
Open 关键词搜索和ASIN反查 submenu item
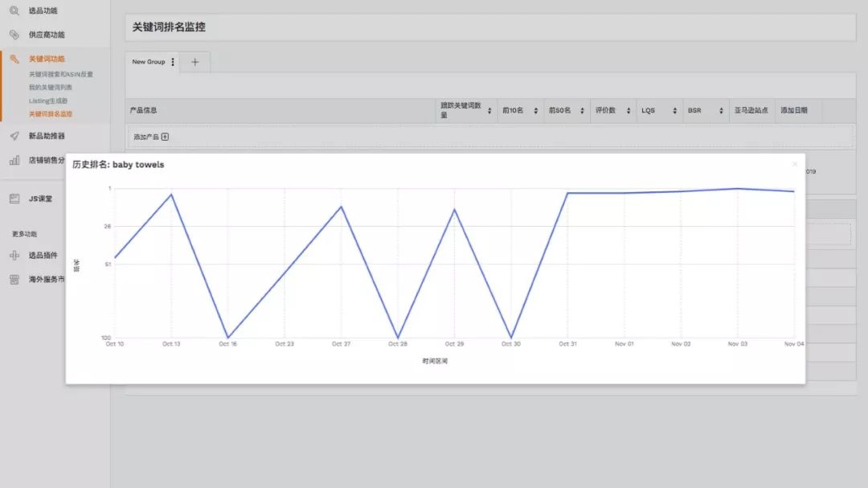[x=61, y=74]
